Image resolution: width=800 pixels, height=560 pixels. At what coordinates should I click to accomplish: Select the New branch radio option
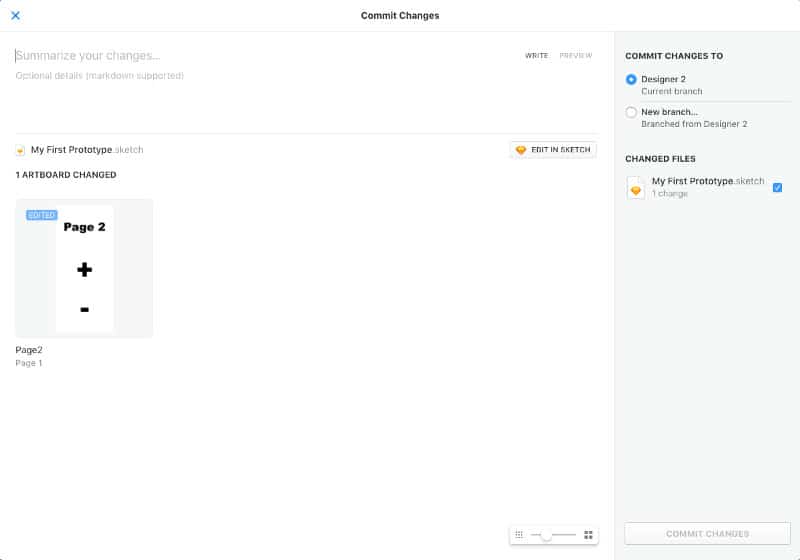click(631, 112)
